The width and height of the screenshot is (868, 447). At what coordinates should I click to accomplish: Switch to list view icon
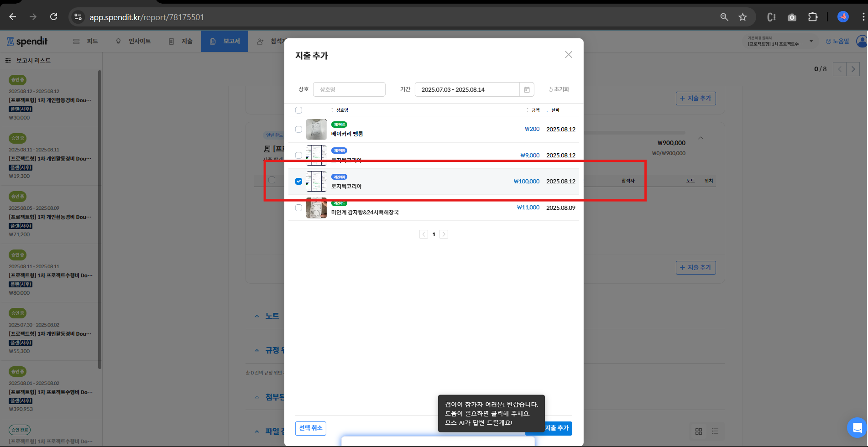click(715, 431)
